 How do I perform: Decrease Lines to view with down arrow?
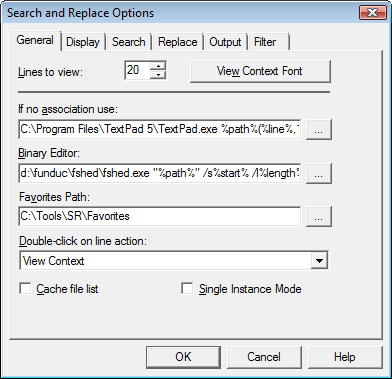pos(158,75)
